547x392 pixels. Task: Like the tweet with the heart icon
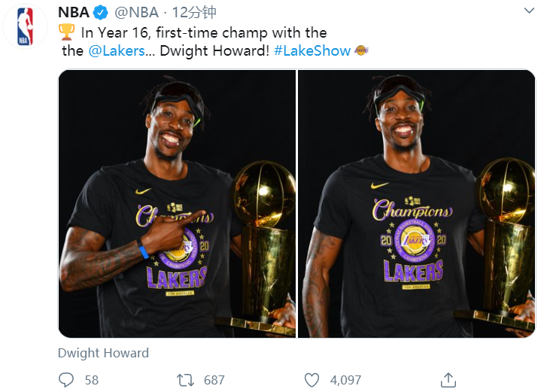[x=311, y=380]
